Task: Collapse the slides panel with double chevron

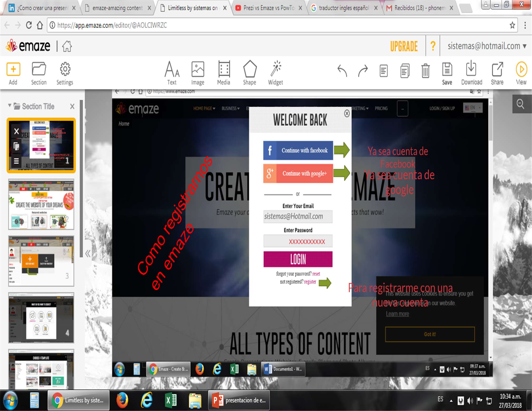Action: (88, 254)
